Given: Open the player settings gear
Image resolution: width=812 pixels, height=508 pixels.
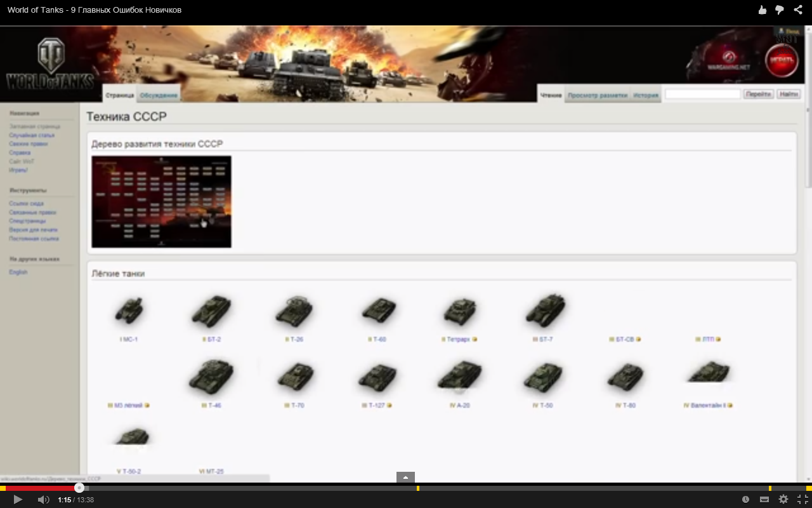Looking at the screenshot, I should point(783,500).
